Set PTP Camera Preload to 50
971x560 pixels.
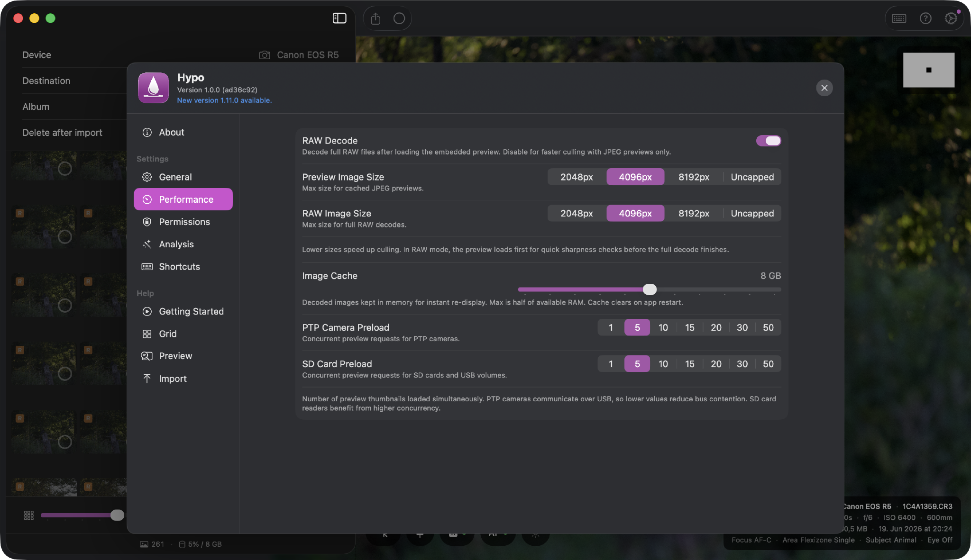tap(768, 327)
